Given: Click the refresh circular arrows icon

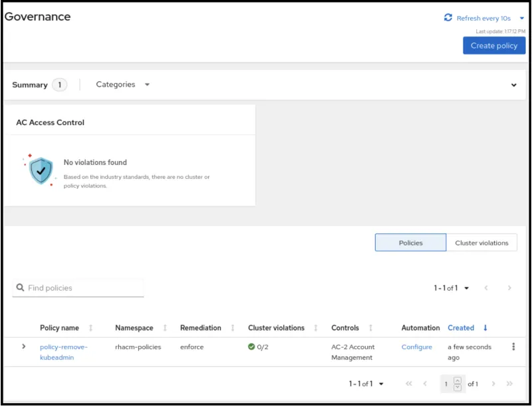Looking at the screenshot, I should point(448,18).
